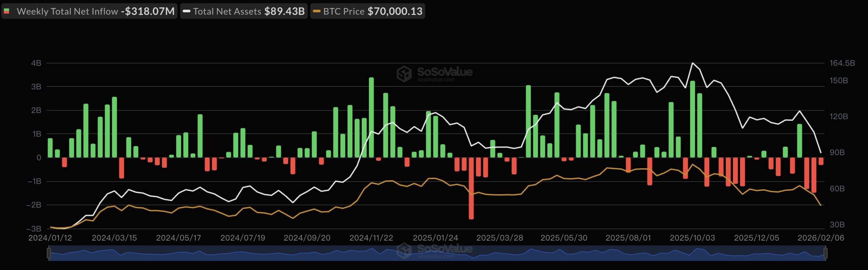This screenshot has height=270, width=868.
Task: Click the "4B" left axis label
Action: (36, 63)
